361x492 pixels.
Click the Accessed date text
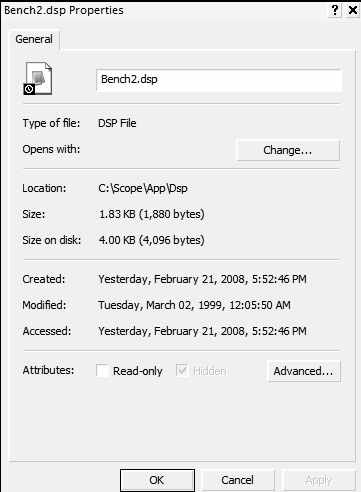point(202,331)
